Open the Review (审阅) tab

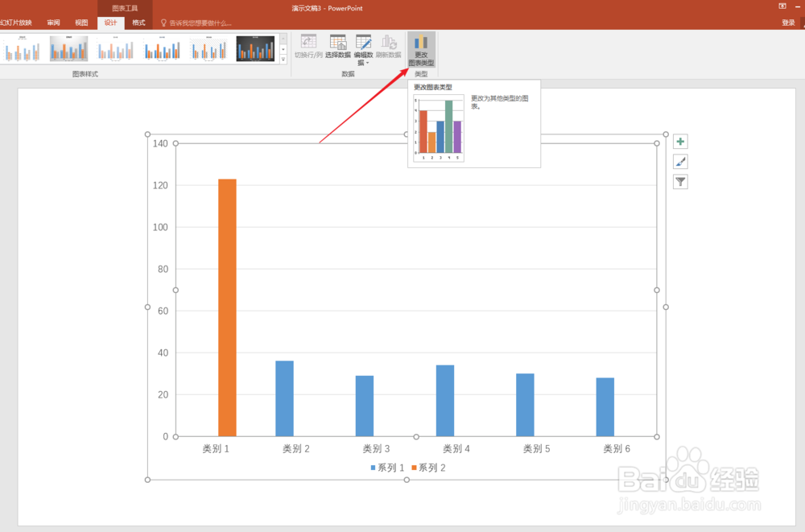coord(53,23)
